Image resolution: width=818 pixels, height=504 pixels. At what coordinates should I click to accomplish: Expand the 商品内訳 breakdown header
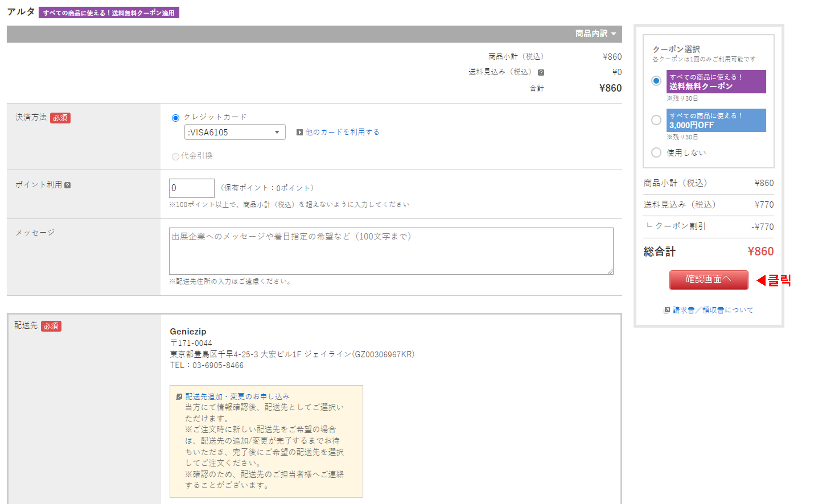595,34
